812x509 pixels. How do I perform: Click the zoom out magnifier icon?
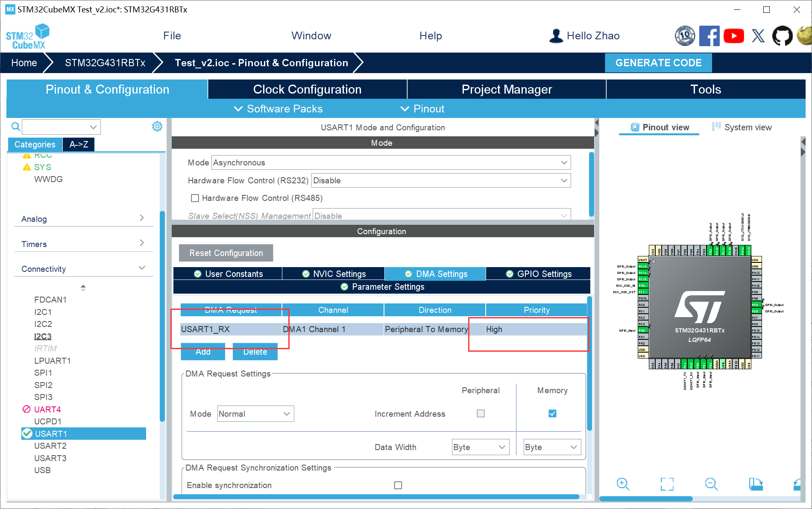[711, 484]
